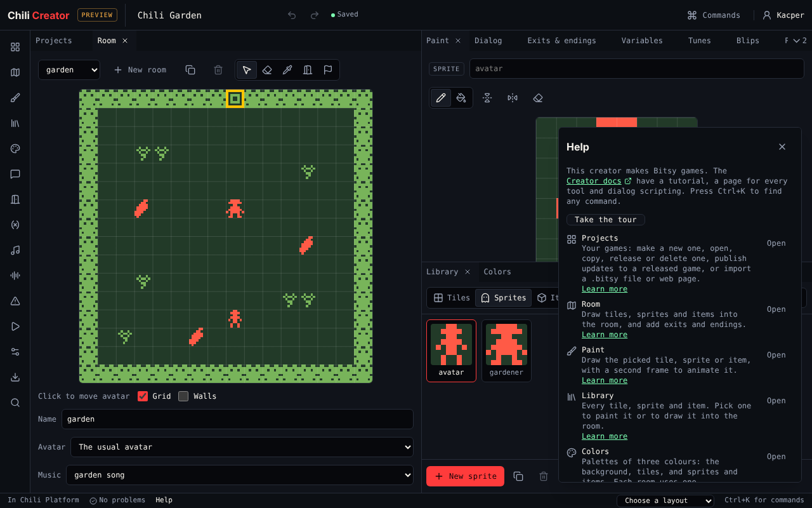Open the Exits & endings tab
Image resolution: width=812 pixels, height=508 pixels.
(x=561, y=41)
